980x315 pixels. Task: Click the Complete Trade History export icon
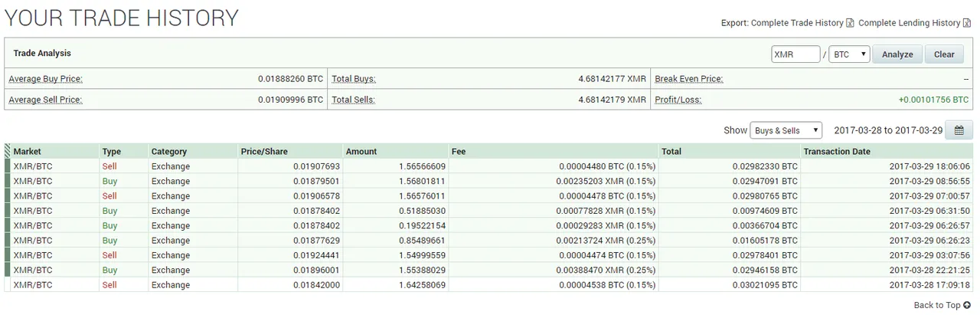pyautogui.click(x=850, y=23)
